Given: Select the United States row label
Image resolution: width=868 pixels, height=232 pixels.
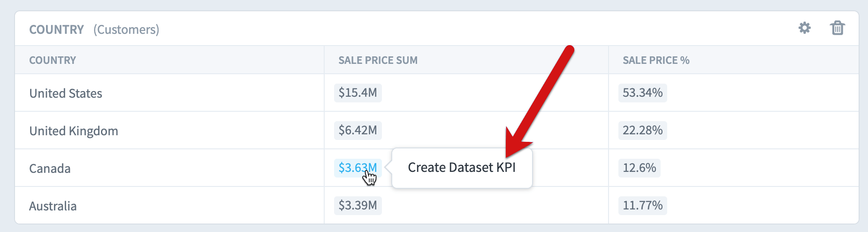Looking at the screenshot, I should pos(66,93).
